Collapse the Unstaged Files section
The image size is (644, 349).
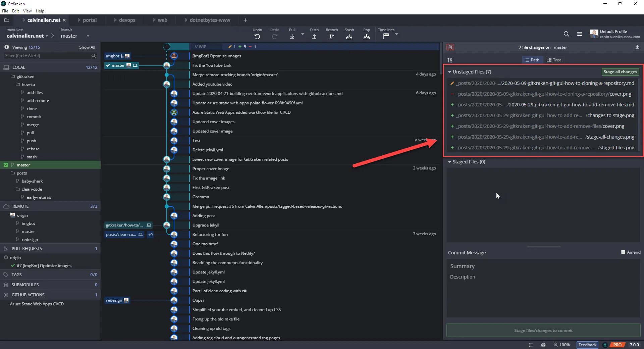pyautogui.click(x=449, y=72)
